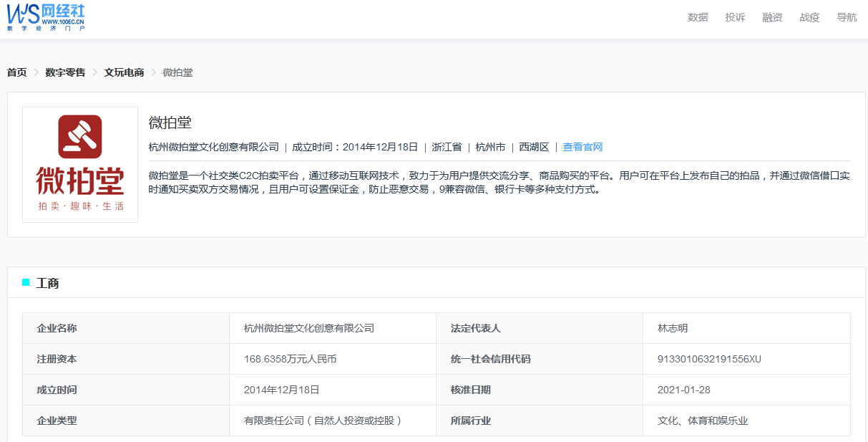The height and width of the screenshot is (442, 868).
Task: Select the 所属行业 table label
Action: [x=471, y=421]
